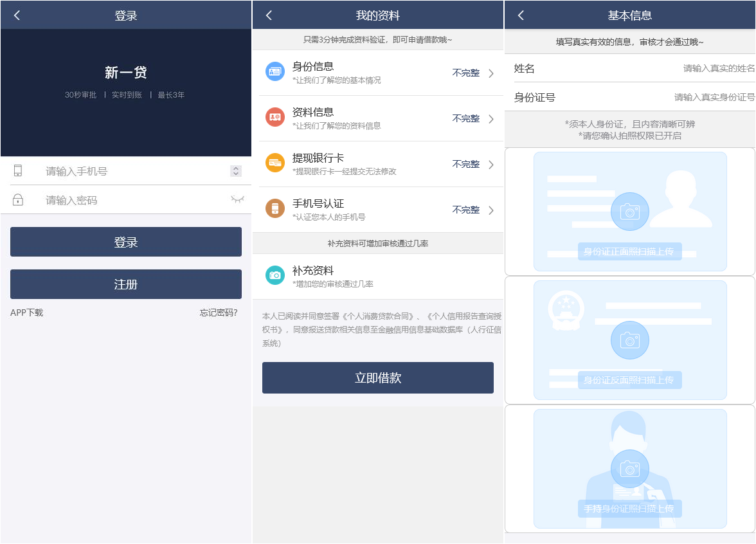Click camera icon for ID front upload
The height and width of the screenshot is (544, 756).
pos(630,212)
